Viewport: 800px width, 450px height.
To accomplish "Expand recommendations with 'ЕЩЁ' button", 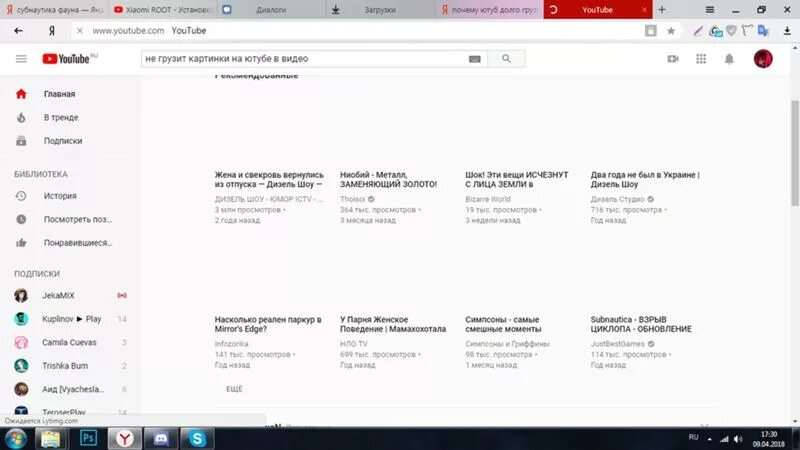I will [234, 389].
